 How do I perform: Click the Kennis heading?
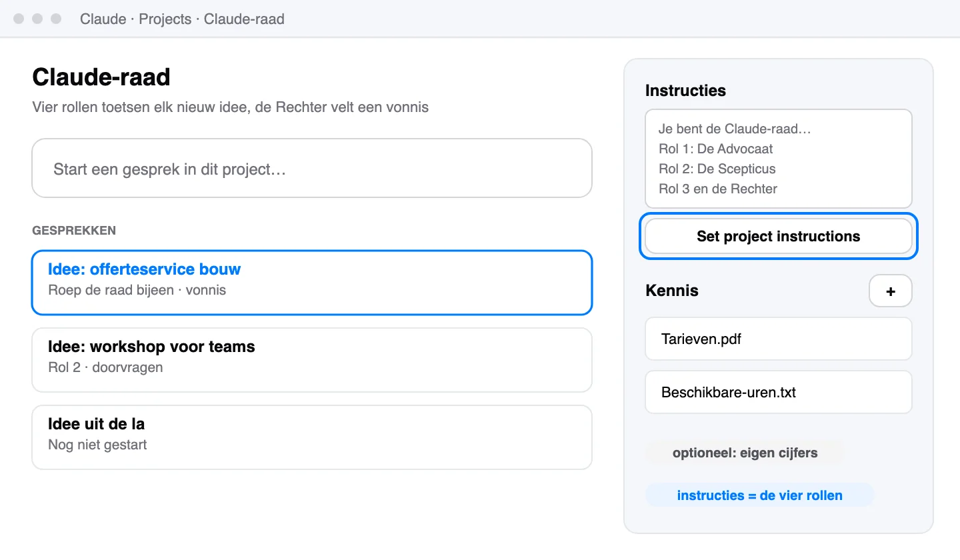click(x=672, y=291)
